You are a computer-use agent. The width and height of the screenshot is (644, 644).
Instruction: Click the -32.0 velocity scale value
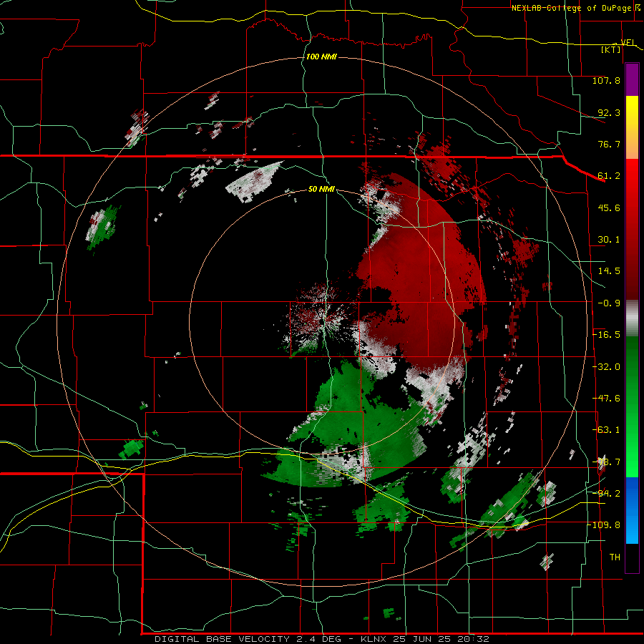(x=606, y=367)
